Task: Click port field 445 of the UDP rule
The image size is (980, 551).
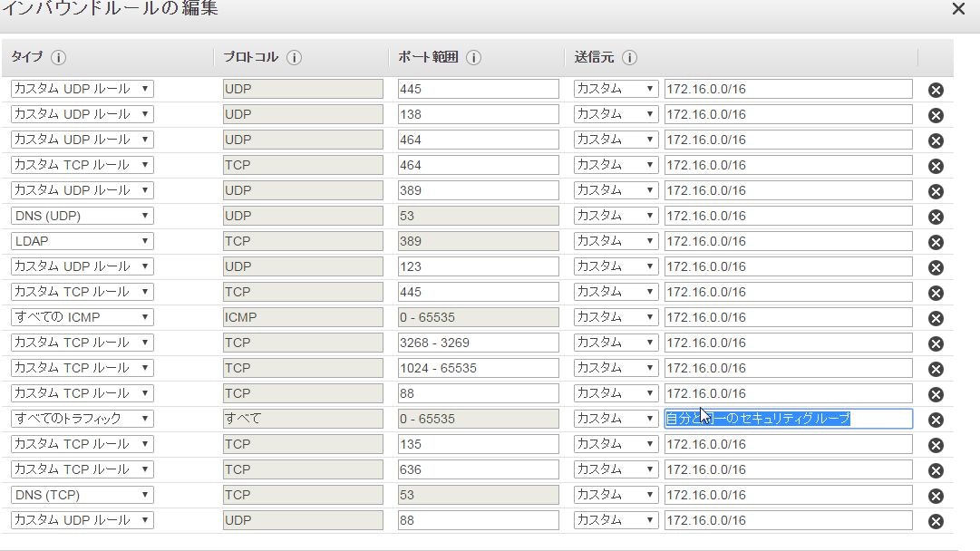Action: (x=478, y=89)
